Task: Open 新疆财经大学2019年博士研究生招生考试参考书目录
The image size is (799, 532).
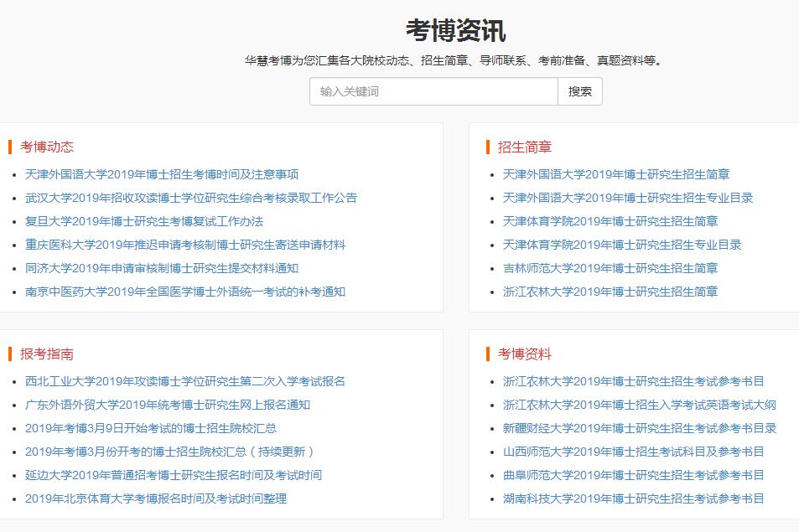Action: coord(640,428)
